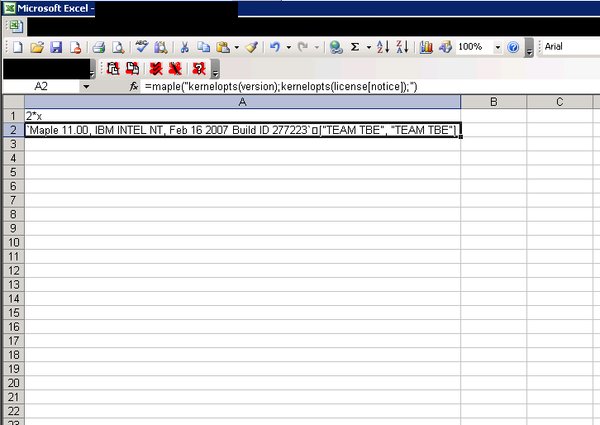The width and height of the screenshot is (600, 425).
Task: Open the Drawing toolbar icon
Action: pyautogui.click(x=445, y=47)
